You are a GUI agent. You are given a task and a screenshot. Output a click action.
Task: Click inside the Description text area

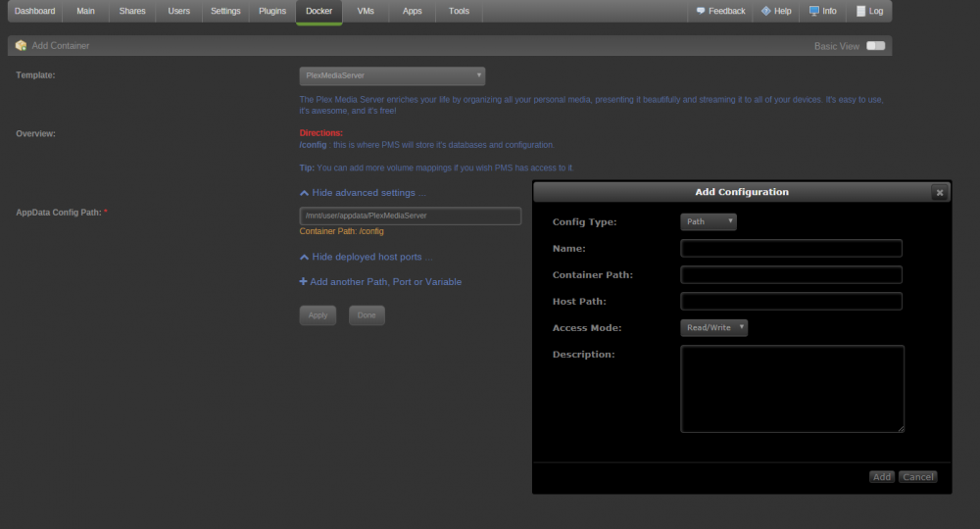792,389
